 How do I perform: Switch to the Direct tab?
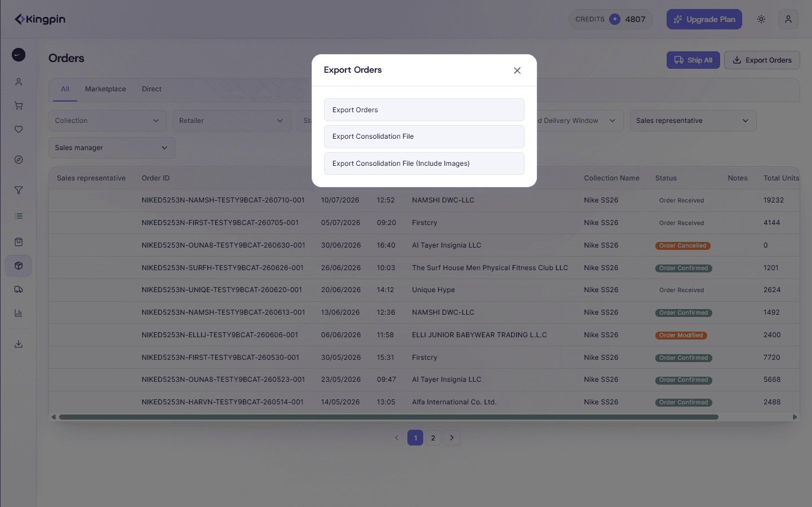click(x=152, y=89)
